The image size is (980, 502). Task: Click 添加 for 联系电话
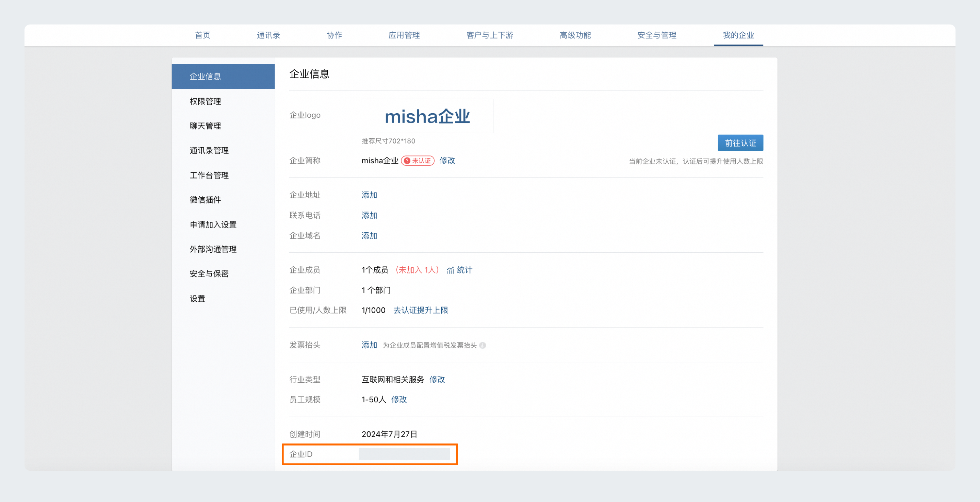point(369,215)
